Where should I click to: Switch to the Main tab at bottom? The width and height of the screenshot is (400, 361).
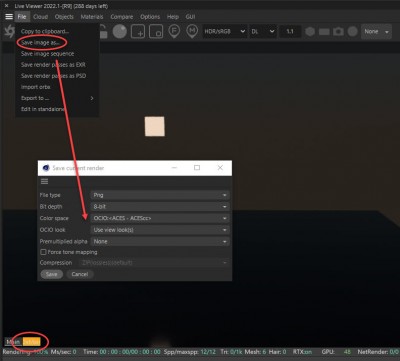pos(13,342)
